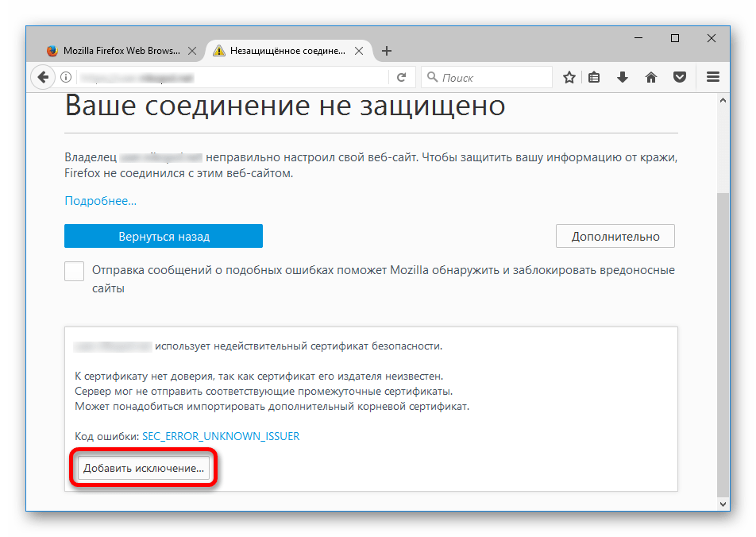
Task: Reload the page with the refresh icon
Action: pos(401,77)
